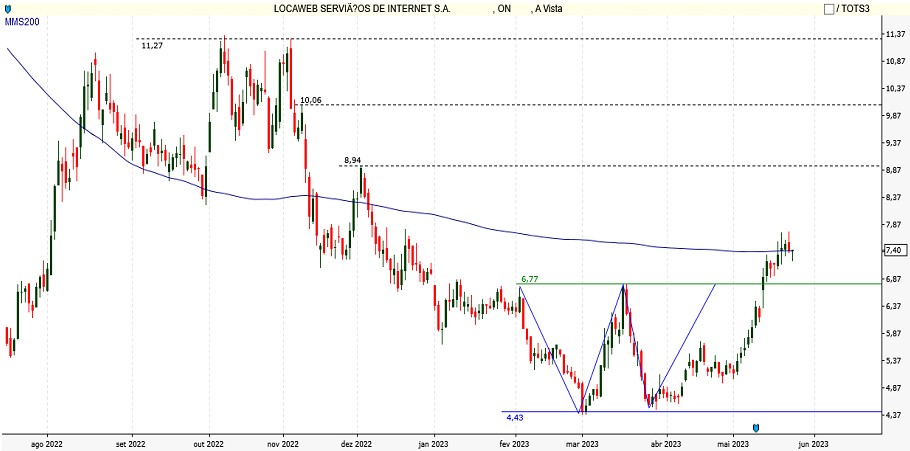Select the green 6,77 neckline label
This screenshot has height=451, width=910.
(530, 279)
